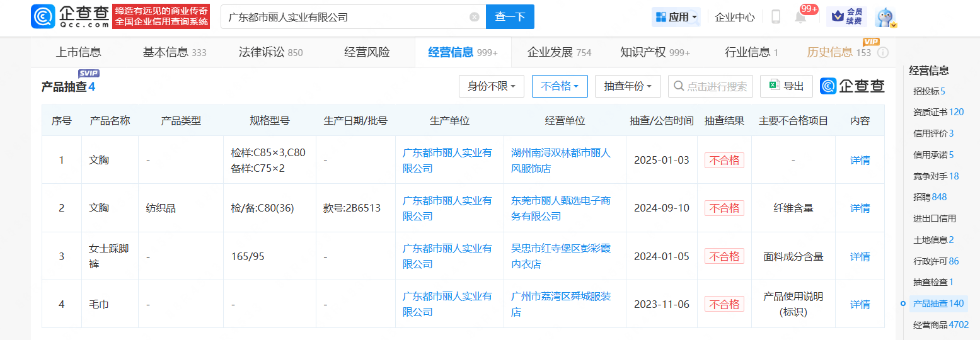Expand the 抽查年份 year dropdown
Screen dimensions: 980x340
[627, 86]
